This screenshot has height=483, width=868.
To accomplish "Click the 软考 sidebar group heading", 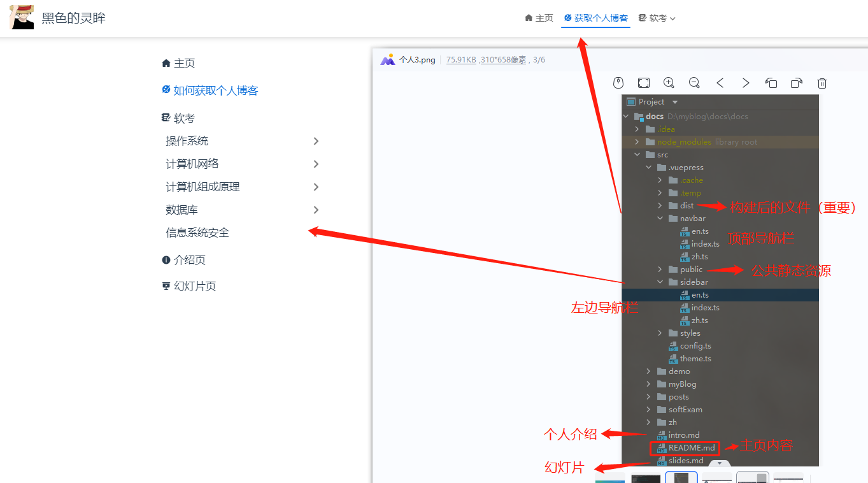I will click(178, 118).
